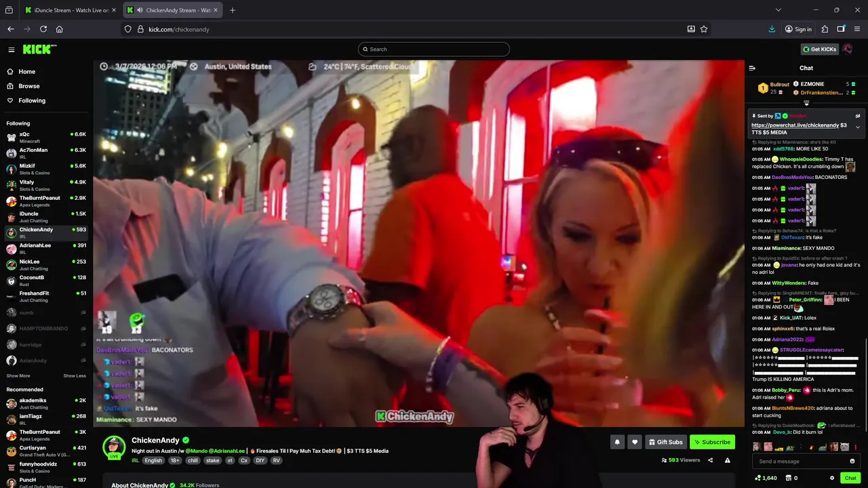Open the emoji picker in chat input
This screenshot has height=488, width=868.
coord(852,462)
